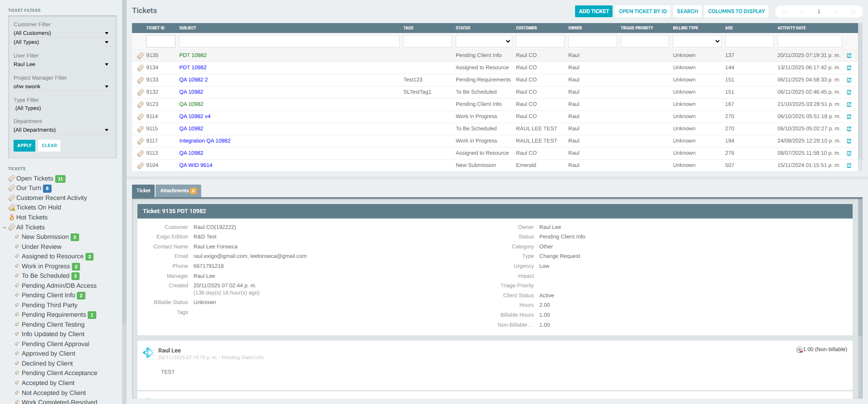Viewport: 868px width, 404px height.
Task: Select Assigned to Resource tree item
Action: tap(52, 256)
